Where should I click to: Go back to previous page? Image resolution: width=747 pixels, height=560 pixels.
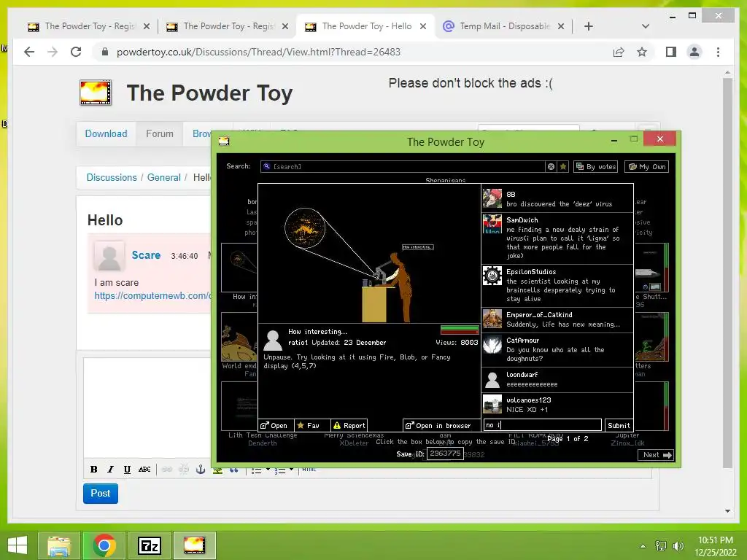[29, 52]
